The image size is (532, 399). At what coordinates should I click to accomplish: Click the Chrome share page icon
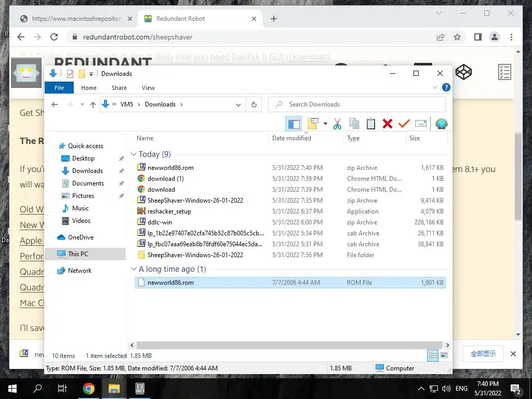pyautogui.click(x=441, y=37)
